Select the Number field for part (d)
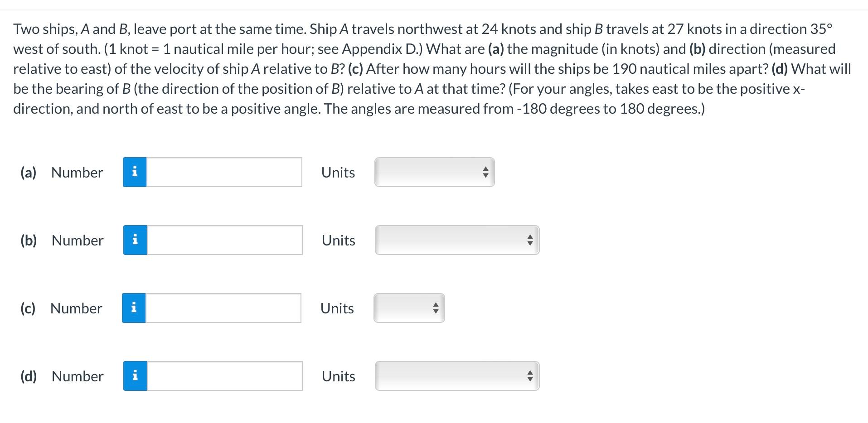The image size is (868, 423). [x=224, y=375]
